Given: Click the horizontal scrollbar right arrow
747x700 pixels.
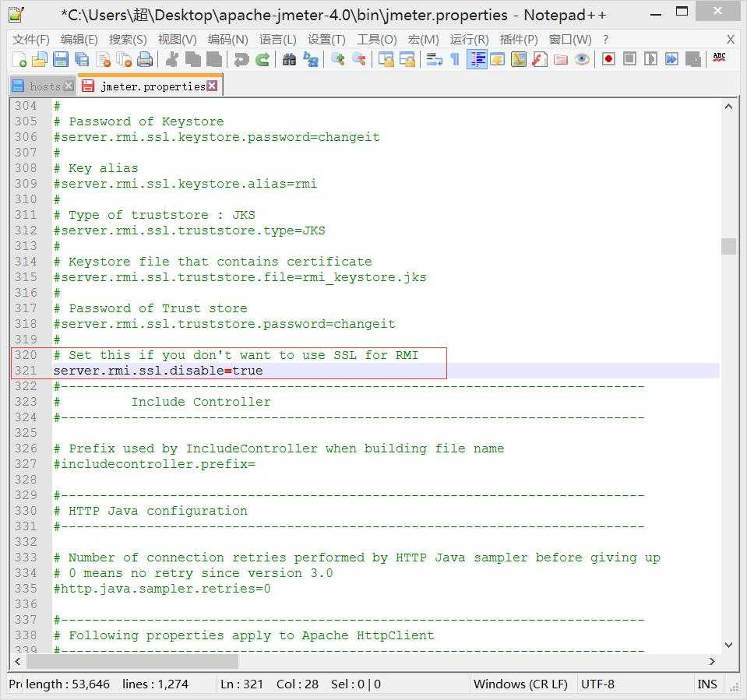Looking at the screenshot, I should click(712, 661).
